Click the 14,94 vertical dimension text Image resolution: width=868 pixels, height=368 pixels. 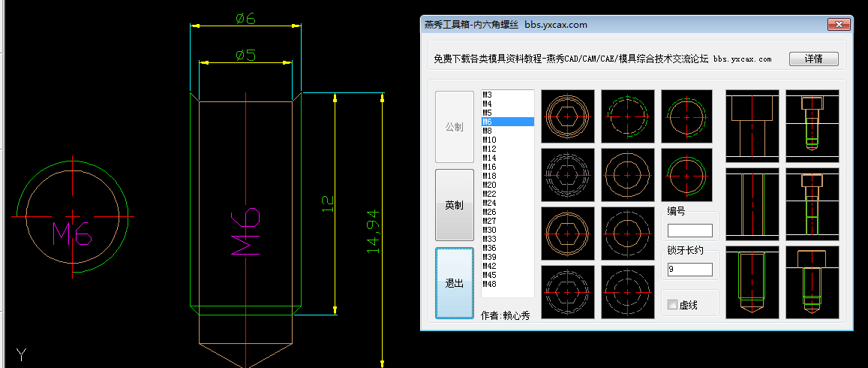(373, 231)
